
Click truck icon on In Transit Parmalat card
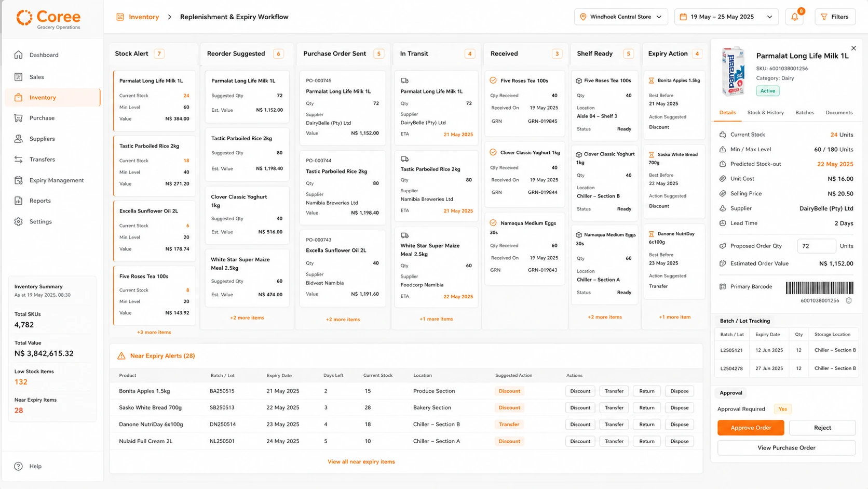tap(405, 81)
